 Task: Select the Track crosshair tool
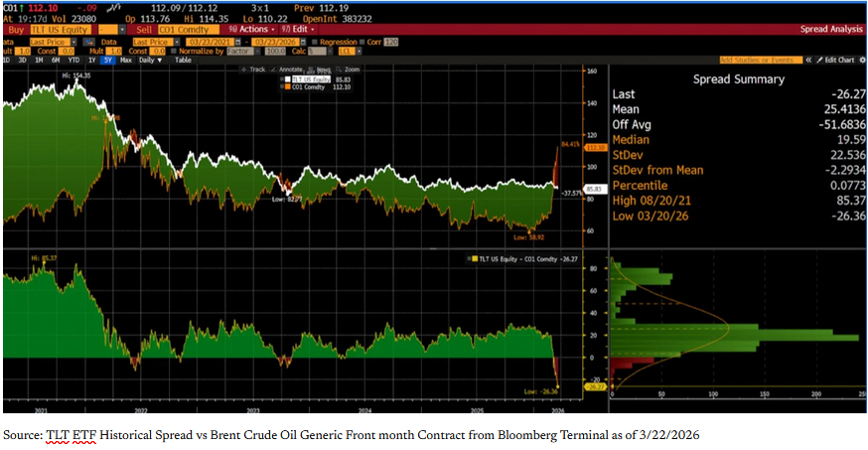[x=254, y=70]
